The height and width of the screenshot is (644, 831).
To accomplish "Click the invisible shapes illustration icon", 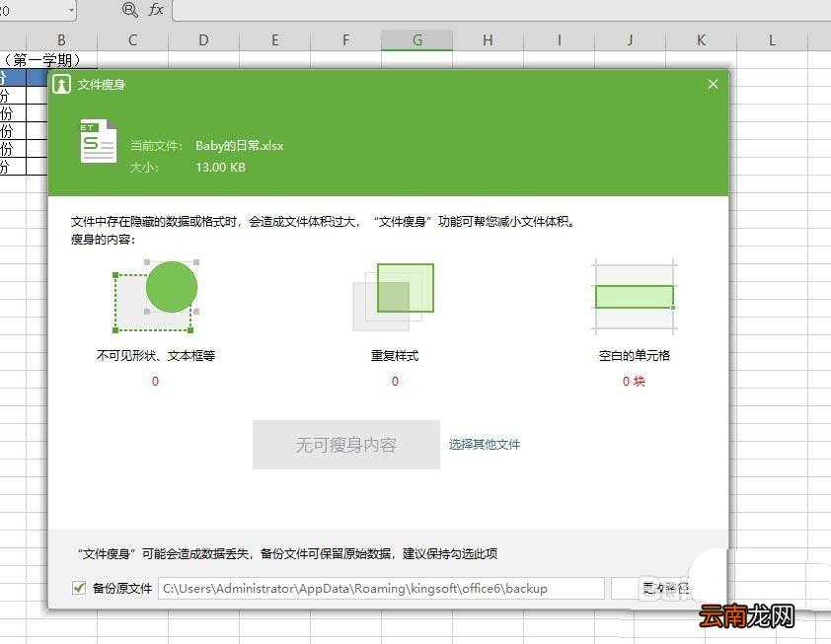I will [156, 296].
